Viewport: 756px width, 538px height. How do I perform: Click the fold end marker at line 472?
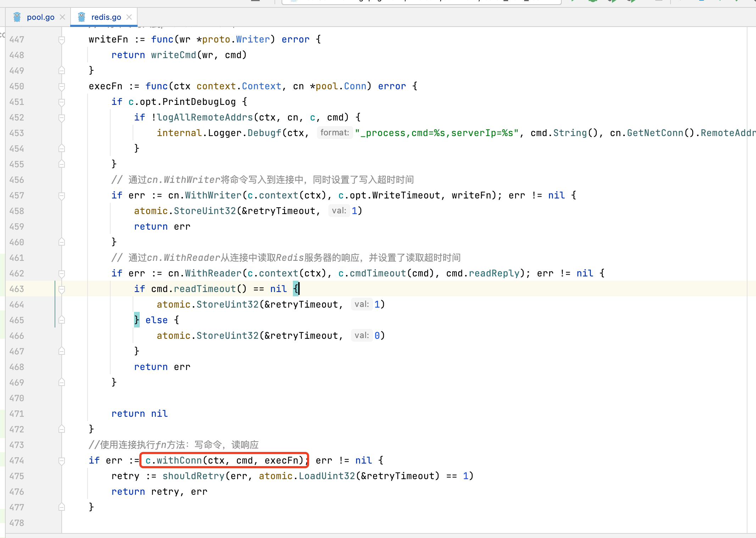tap(62, 429)
